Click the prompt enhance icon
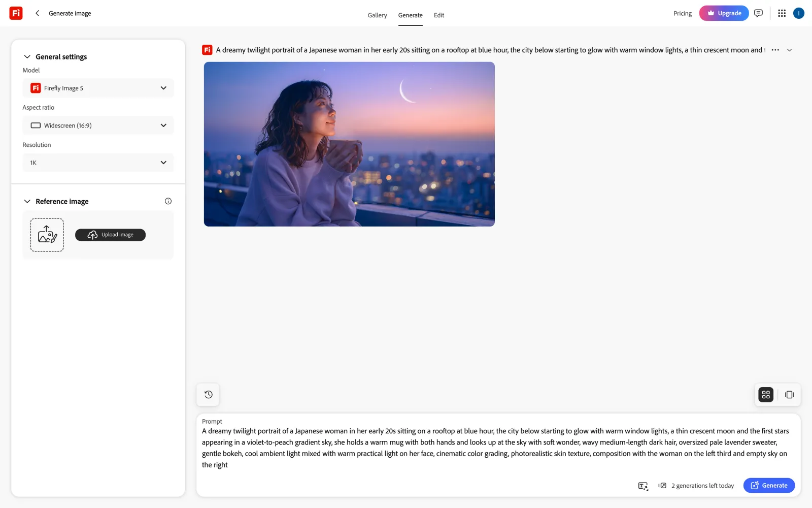 pos(643,486)
